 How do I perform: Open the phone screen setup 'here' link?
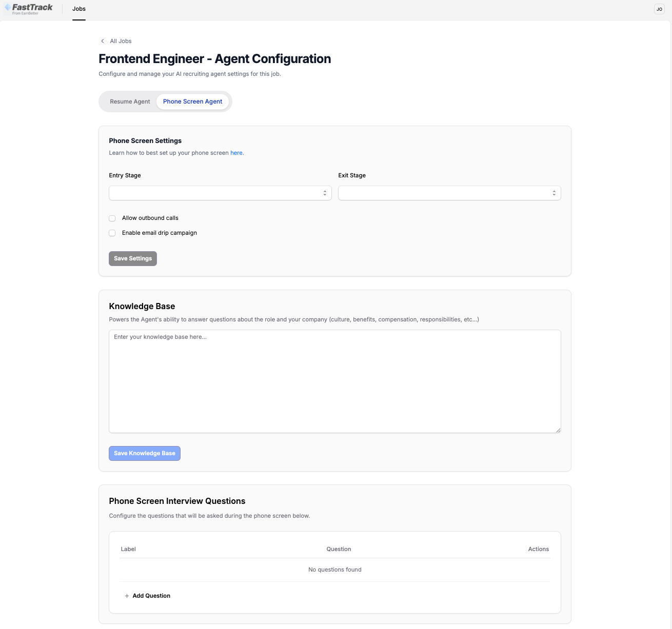point(236,153)
